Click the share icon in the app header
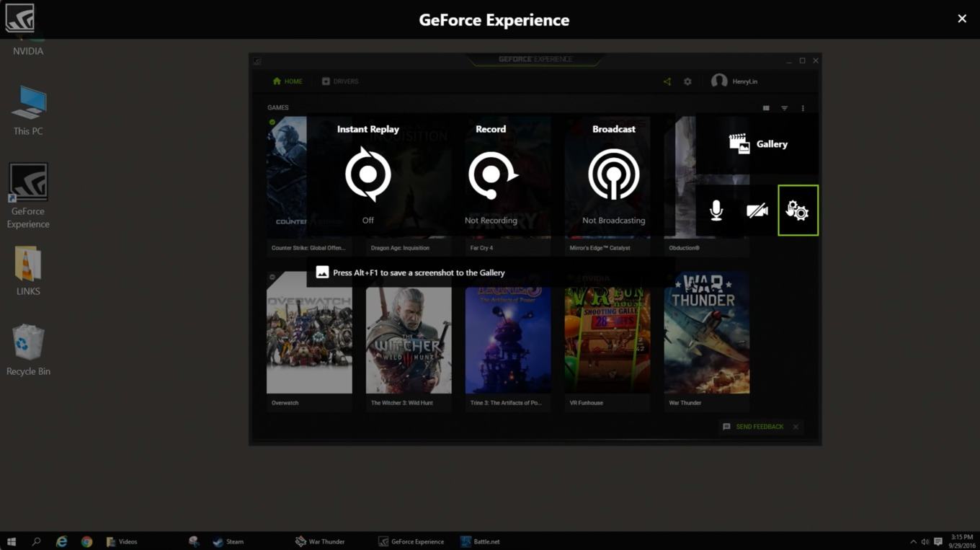980x550 pixels. click(667, 81)
